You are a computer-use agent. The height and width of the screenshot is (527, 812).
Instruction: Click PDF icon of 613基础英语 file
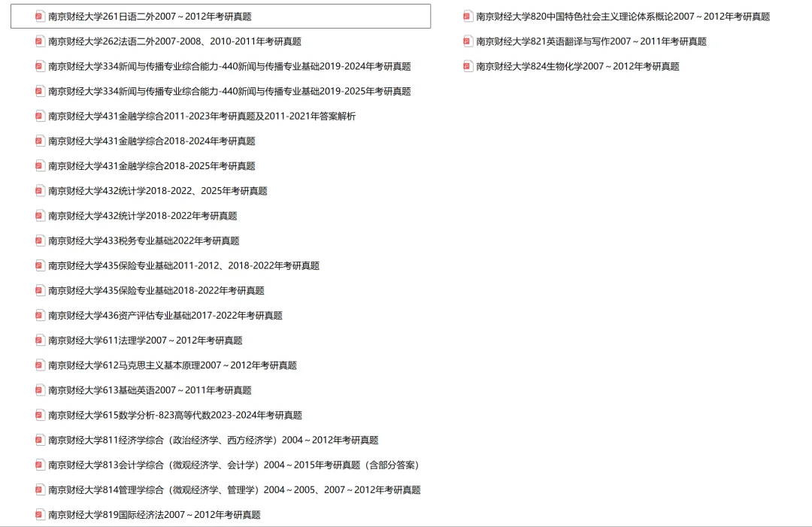(x=40, y=390)
